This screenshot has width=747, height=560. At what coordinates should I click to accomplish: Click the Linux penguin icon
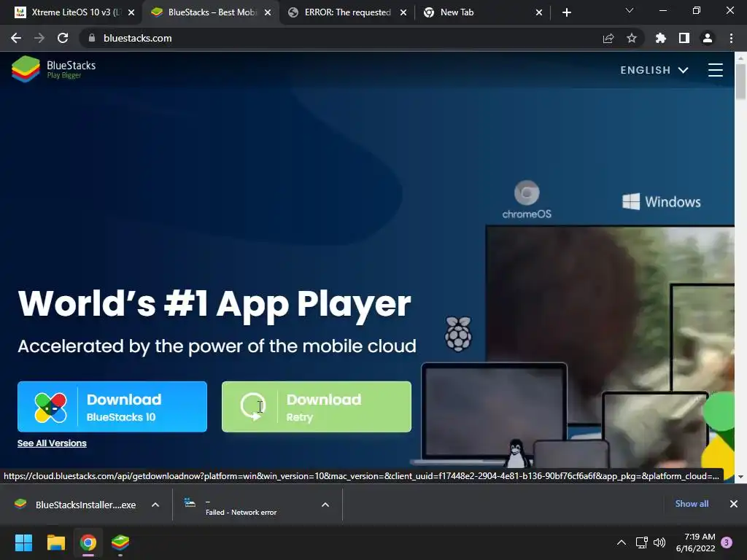[517, 453]
